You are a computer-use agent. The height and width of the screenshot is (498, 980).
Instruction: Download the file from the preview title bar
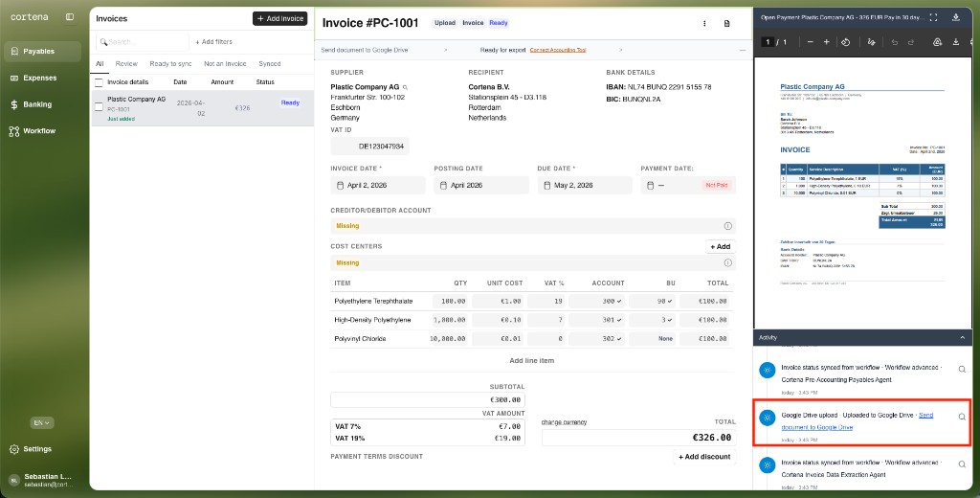pos(956,17)
